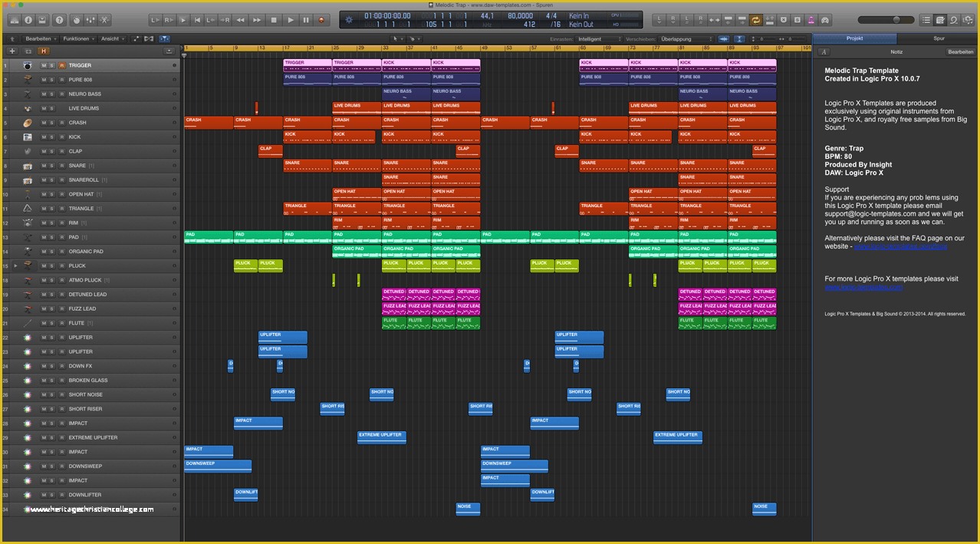Open the Loop Browser icon

pos(954,20)
